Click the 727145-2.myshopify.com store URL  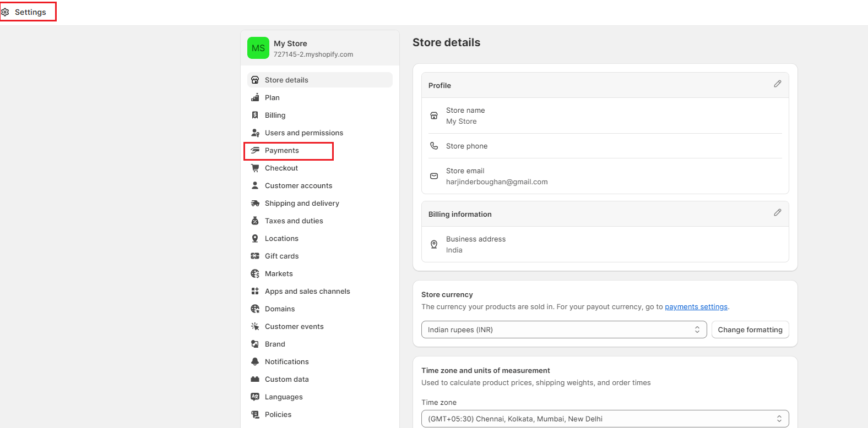(313, 54)
